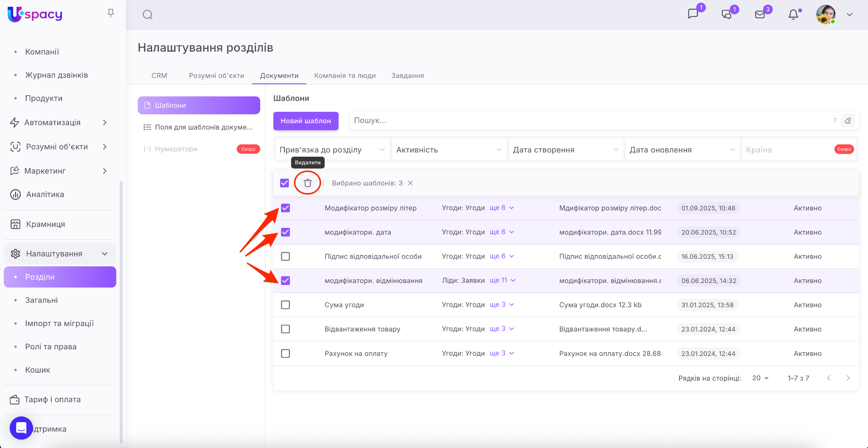Uncheck the "модифікатори. дата" checkbox
868x448 pixels.
click(x=286, y=232)
